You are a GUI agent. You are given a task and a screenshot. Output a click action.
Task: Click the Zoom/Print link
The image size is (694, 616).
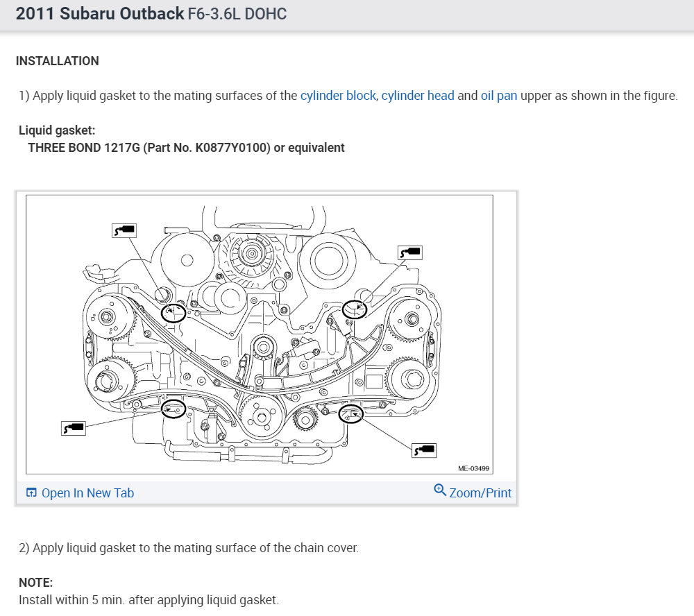tap(480, 493)
